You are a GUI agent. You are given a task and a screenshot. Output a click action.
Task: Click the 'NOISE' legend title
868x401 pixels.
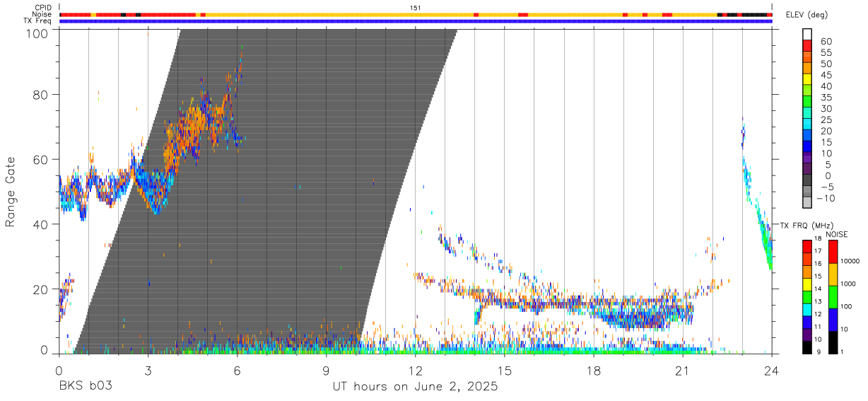point(837,234)
